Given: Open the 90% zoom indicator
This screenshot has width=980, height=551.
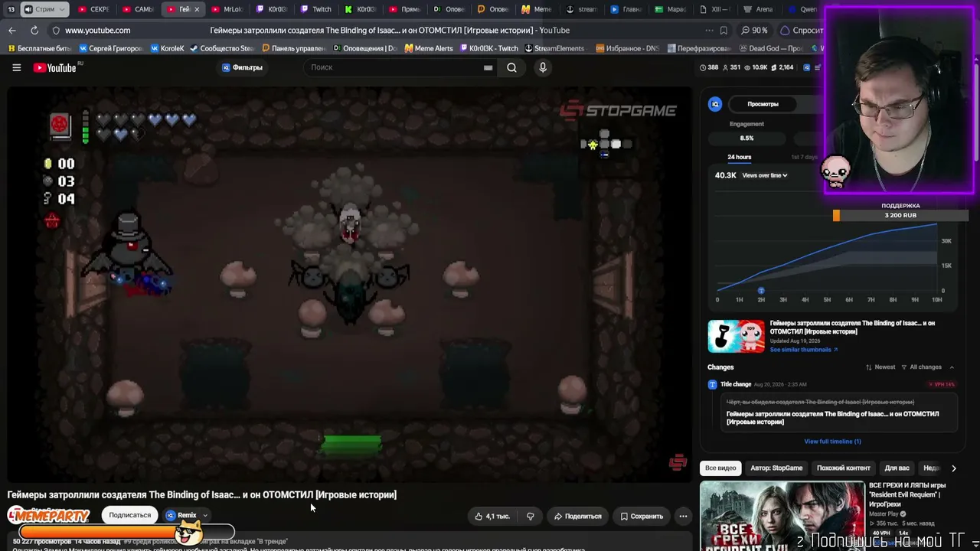Looking at the screenshot, I should [x=754, y=30].
